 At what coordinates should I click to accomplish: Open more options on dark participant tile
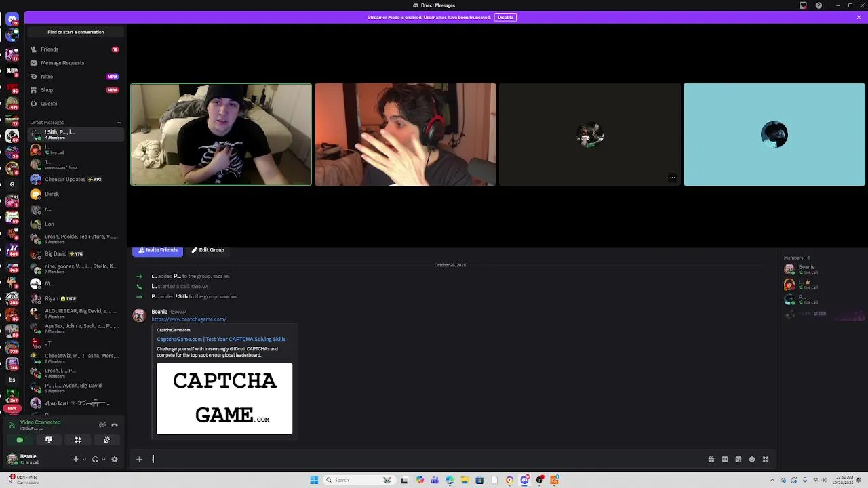672,178
